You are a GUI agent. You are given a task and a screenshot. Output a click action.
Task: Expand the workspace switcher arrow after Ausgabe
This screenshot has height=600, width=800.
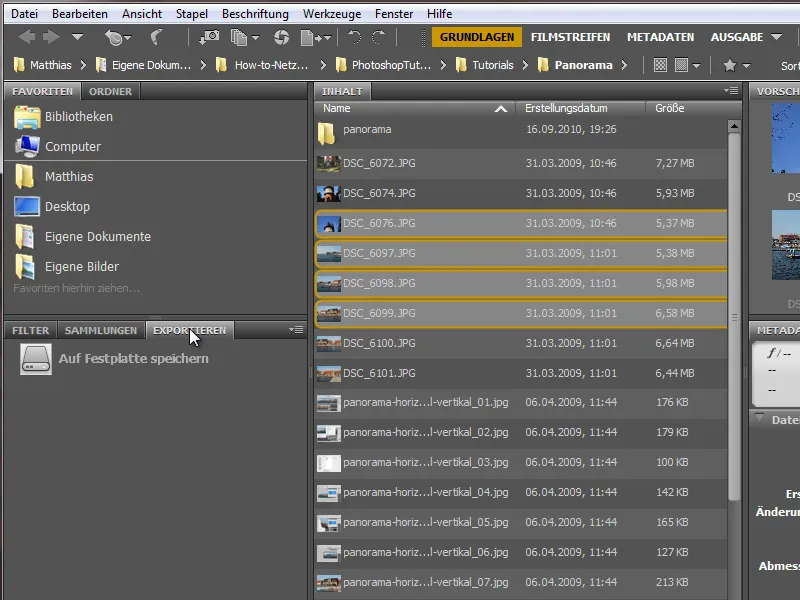777,38
